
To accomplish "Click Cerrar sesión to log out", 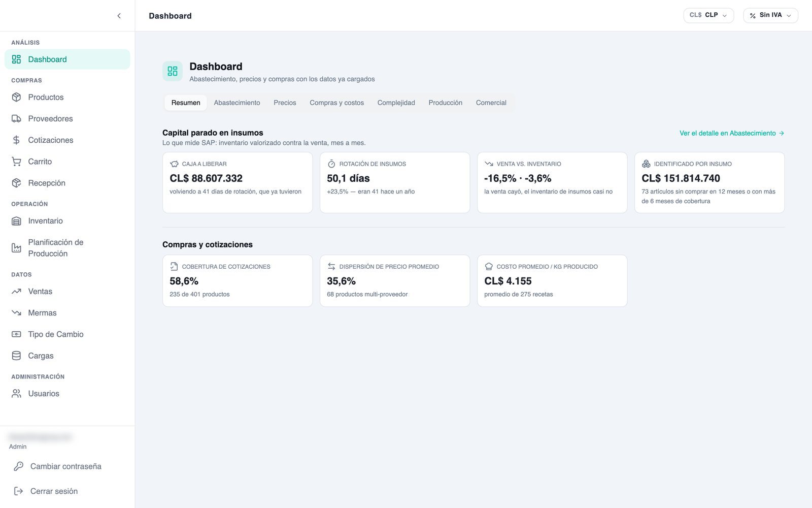I will (67, 491).
